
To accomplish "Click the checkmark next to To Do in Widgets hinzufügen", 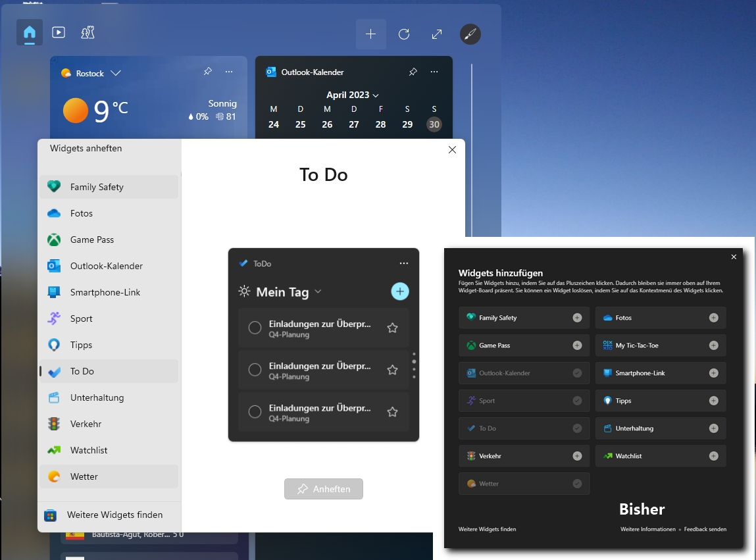I will click(x=577, y=428).
